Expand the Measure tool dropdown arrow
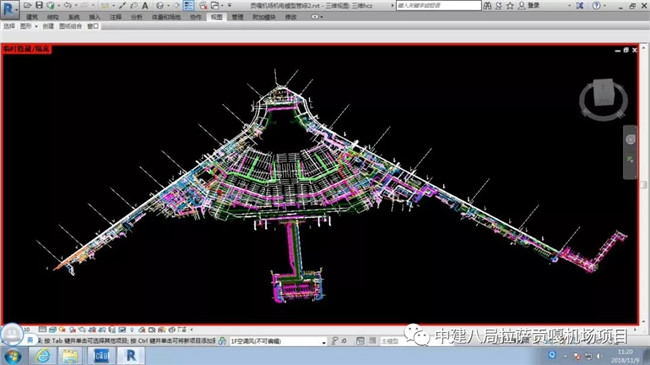Screen dimensions: 650x365 (x=113, y=5)
